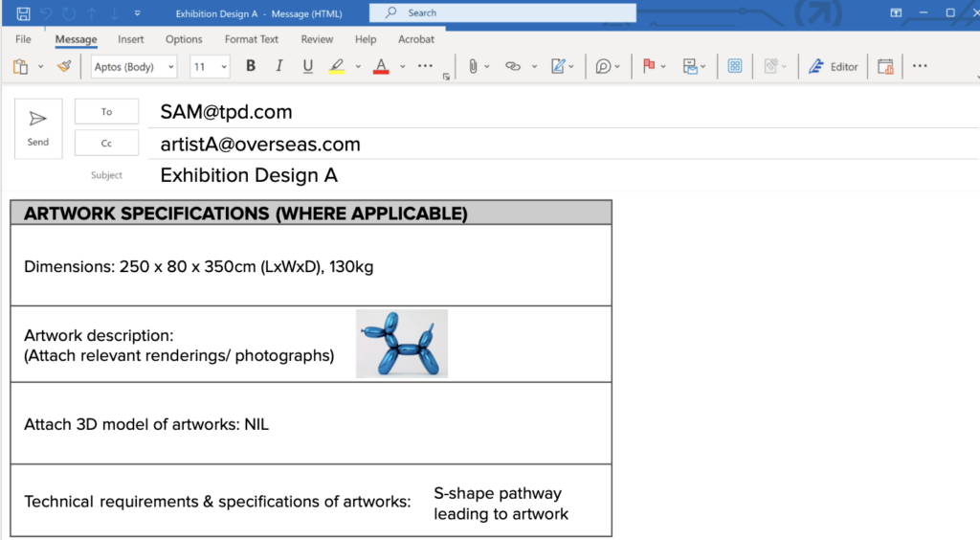Expand the Link dropdown arrow
The height and width of the screenshot is (540, 980).
point(534,66)
